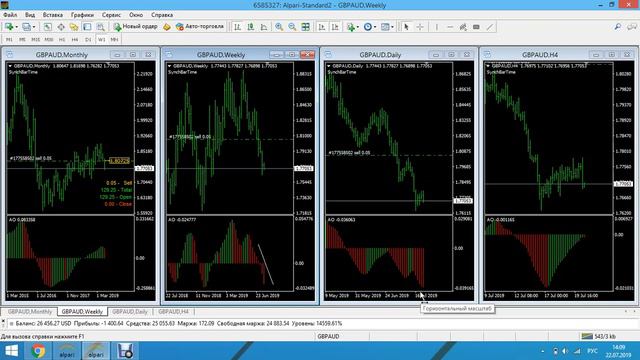
Task: Expand the Indicators dropdown arrow
Action: [358, 27]
